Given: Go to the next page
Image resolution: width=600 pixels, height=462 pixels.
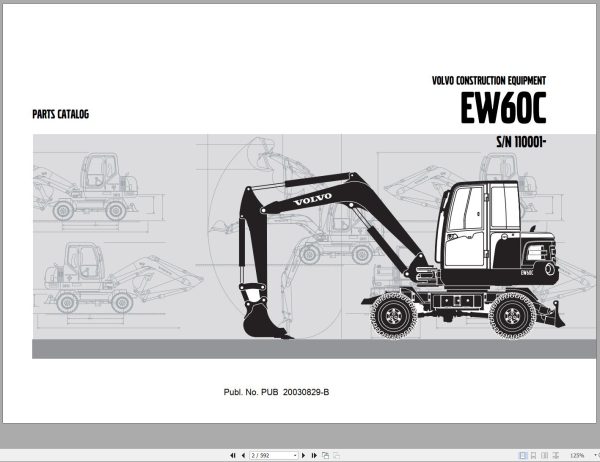Looking at the screenshot, I should tap(303, 455).
